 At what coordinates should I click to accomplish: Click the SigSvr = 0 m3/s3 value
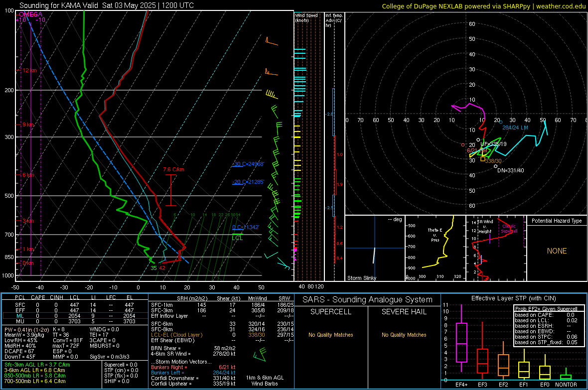[110, 357]
